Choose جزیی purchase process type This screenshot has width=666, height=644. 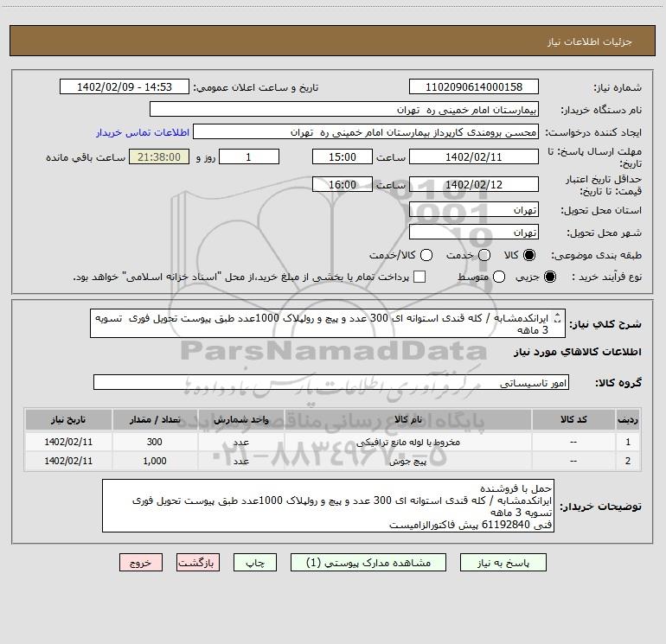click(x=549, y=277)
